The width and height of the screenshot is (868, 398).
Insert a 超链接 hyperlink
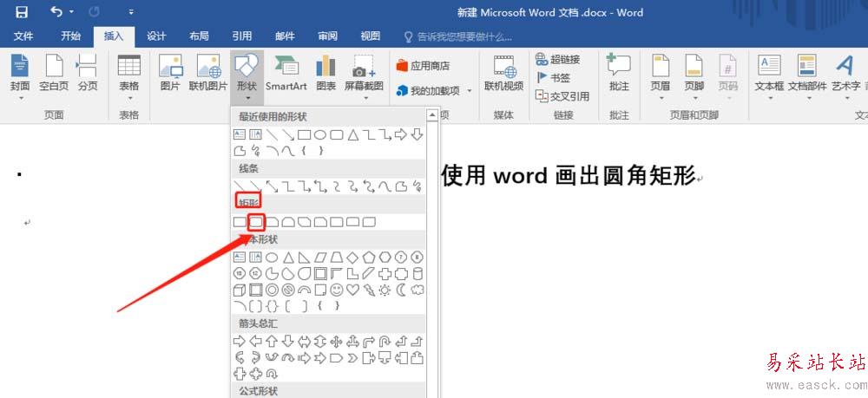pyautogui.click(x=557, y=59)
